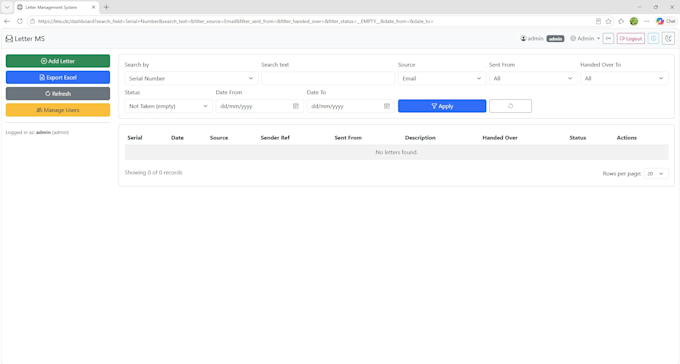Click the browser back arrow
The image size is (680, 364).
tap(7, 21)
